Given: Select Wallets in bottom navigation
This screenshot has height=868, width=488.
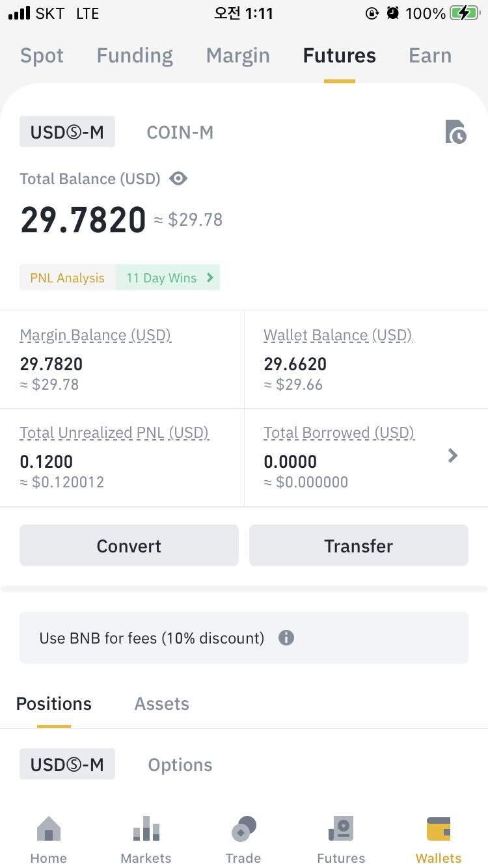Looking at the screenshot, I should click(x=439, y=841).
